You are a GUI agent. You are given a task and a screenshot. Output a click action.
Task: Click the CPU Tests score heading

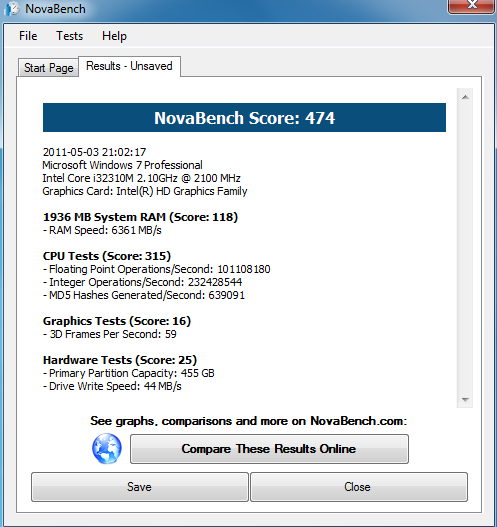click(107, 256)
